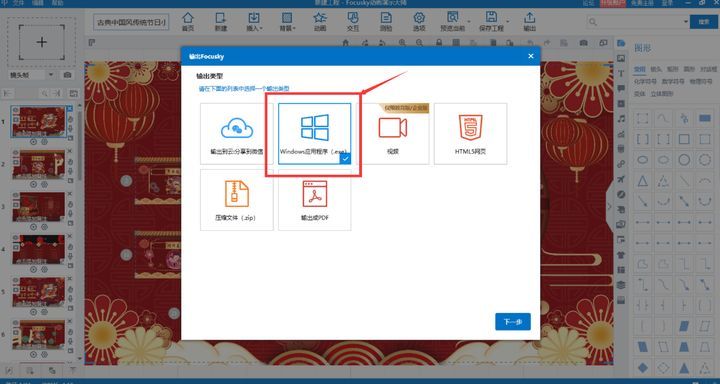
Task: Insert the triangle outline shape
Action: click(643, 181)
